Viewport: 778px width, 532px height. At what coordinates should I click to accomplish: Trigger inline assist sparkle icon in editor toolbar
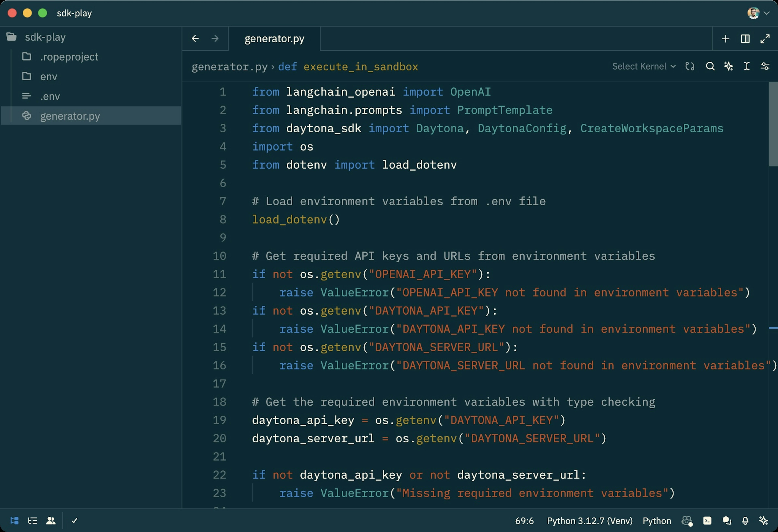pos(728,66)
